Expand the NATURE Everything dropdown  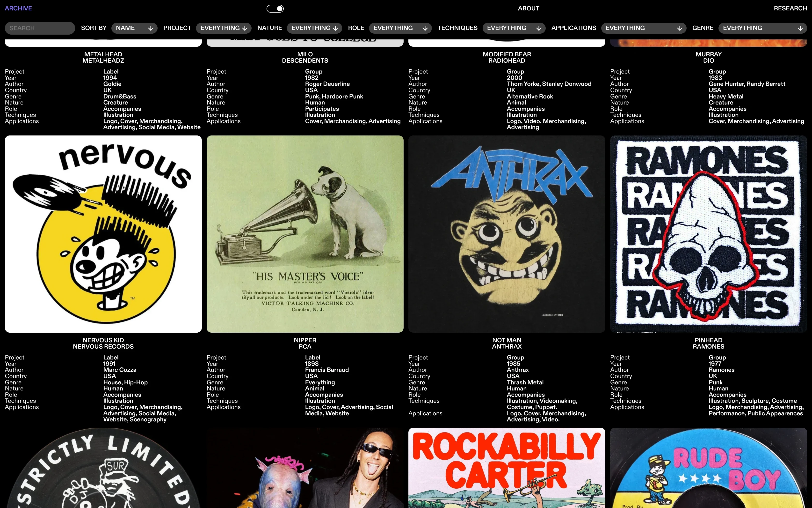[314, 28]
